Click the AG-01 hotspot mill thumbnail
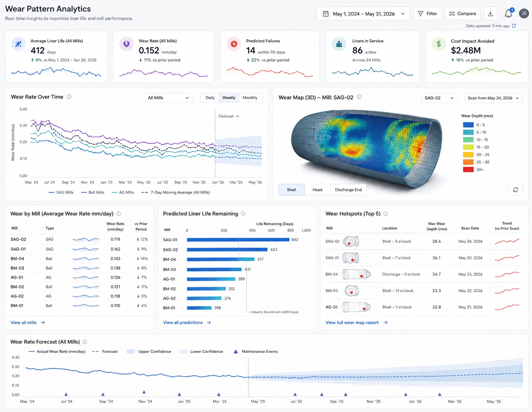 point(356,307)
